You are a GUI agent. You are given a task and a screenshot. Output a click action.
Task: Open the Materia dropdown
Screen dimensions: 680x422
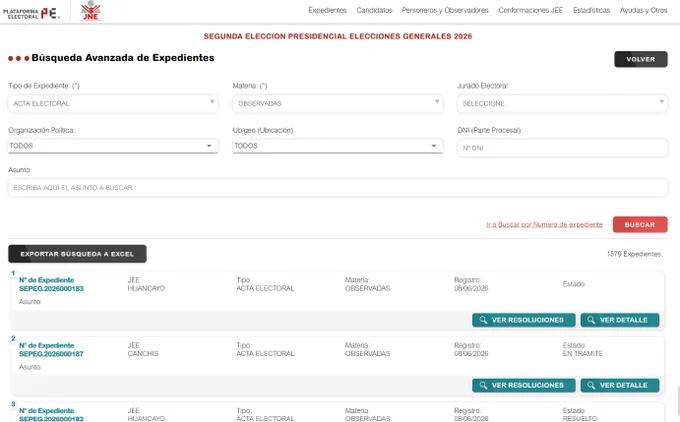(x=338, y=104)
